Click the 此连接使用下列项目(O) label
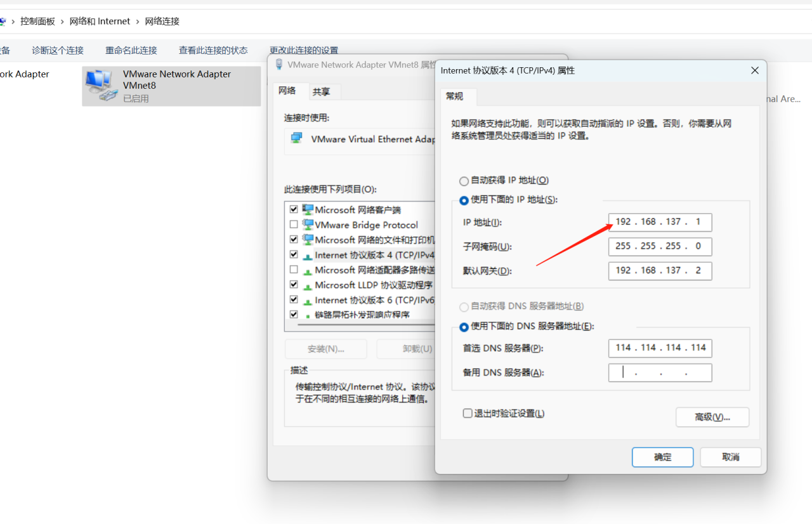 [x=330, y=189]
